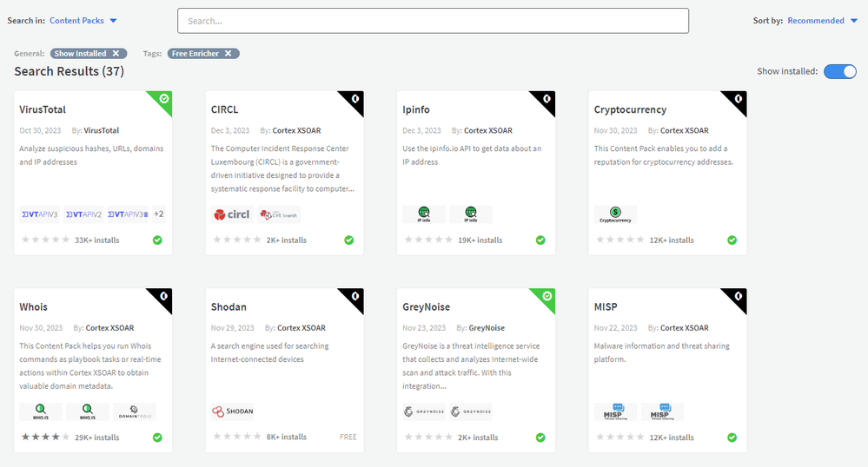Open the Search in Content Packs dropdown
The width and height of the screenshot is (868, 467).
(x=83, y=20)
